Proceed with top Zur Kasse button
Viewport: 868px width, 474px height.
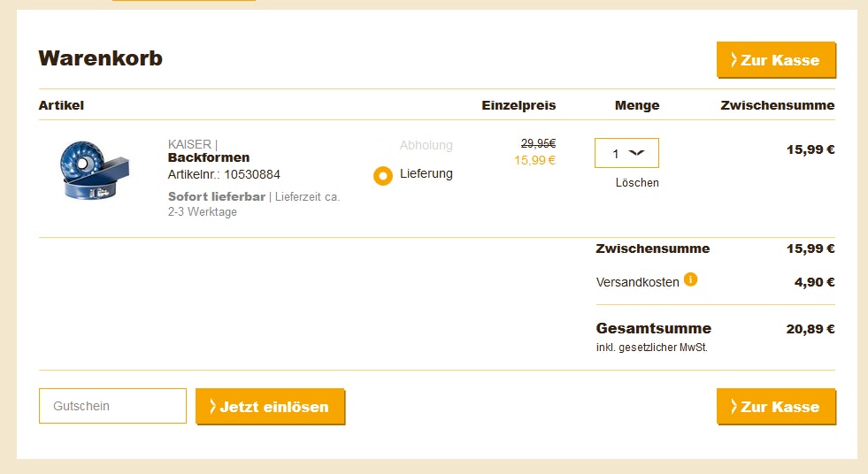776,60
